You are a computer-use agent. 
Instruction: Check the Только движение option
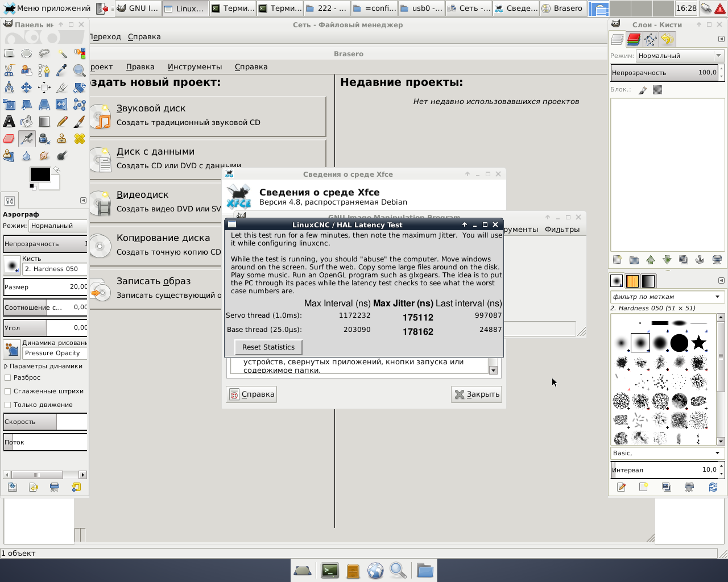pos(8,405)
